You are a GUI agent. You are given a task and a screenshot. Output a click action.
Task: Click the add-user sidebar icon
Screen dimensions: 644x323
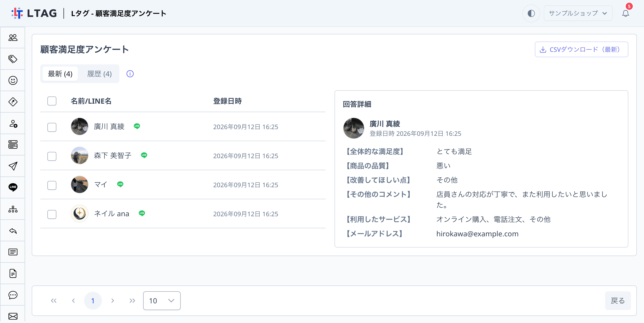[x=13, y=123]
